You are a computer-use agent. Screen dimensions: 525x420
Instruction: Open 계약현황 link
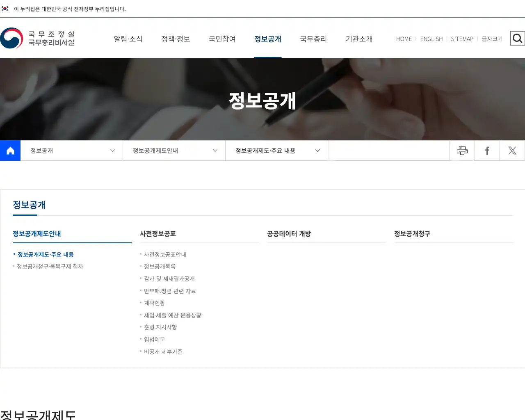tap(154, 303)
